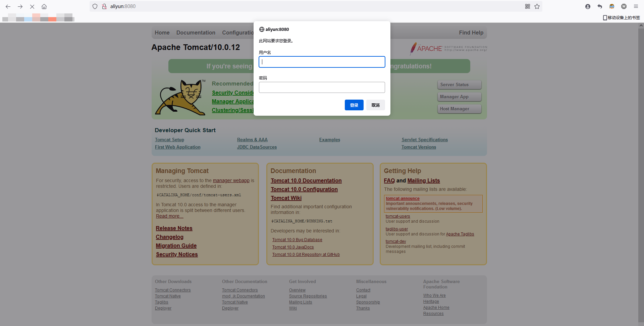
Task: Open the JDBC DataSources link
Action: [257, 147]
